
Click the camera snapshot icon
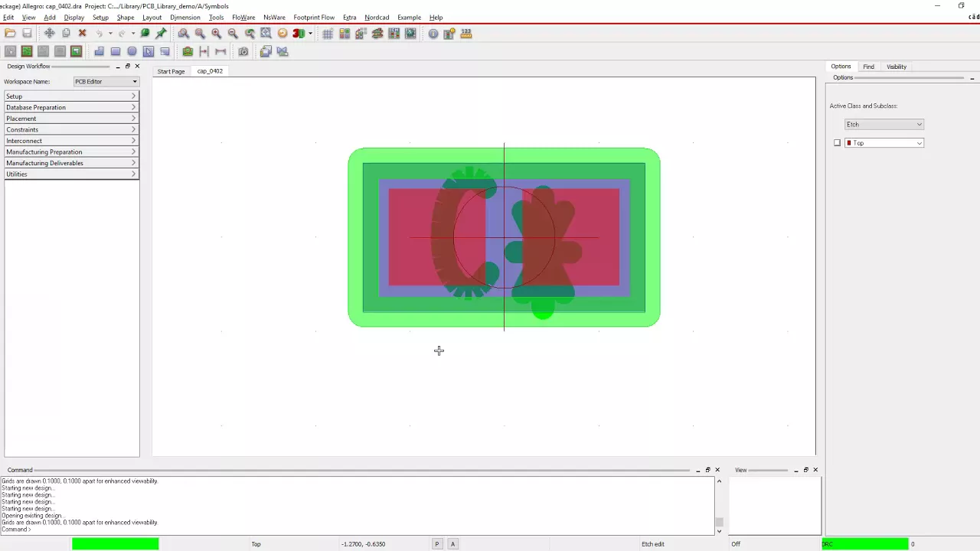pos(243,51)
